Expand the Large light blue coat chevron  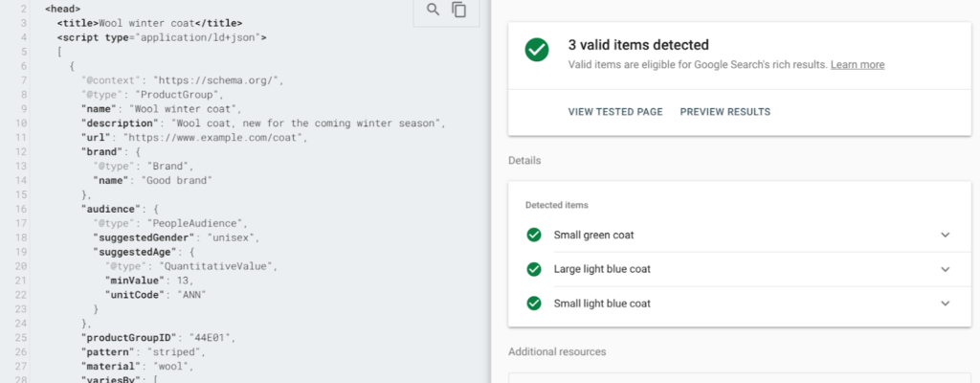pos(946,269)
